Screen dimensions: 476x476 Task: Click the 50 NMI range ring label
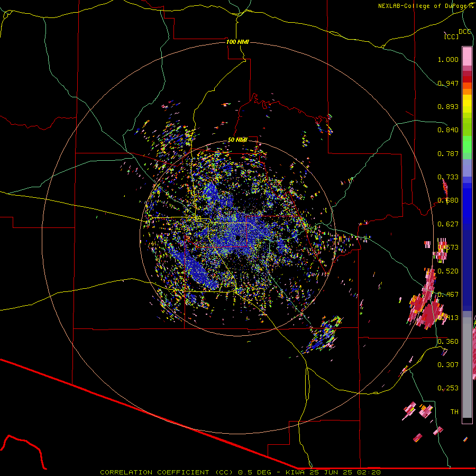pos(237,140)
